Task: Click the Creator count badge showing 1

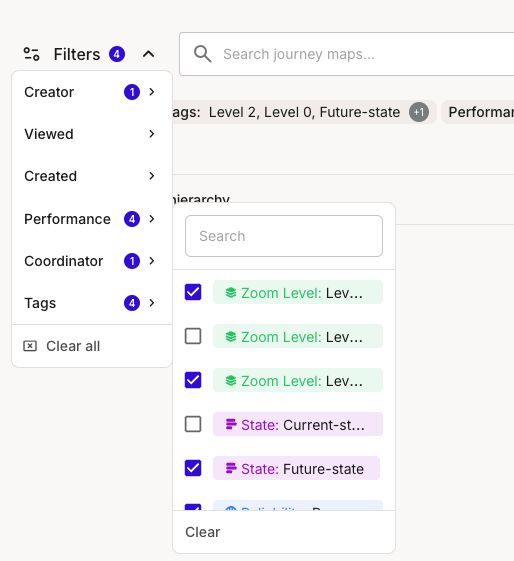Action: [x=132, y=92]
